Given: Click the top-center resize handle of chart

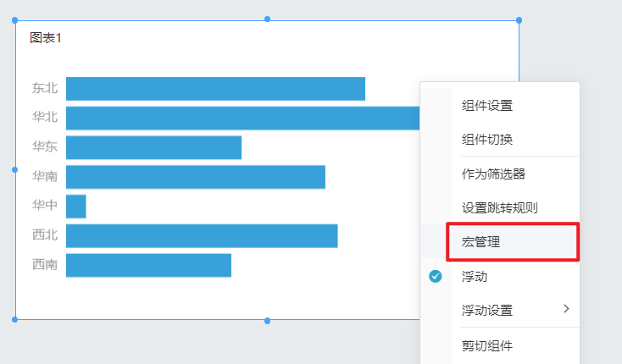Looking at the screenshot, I should pyautogui.click(x=268, y=19).
